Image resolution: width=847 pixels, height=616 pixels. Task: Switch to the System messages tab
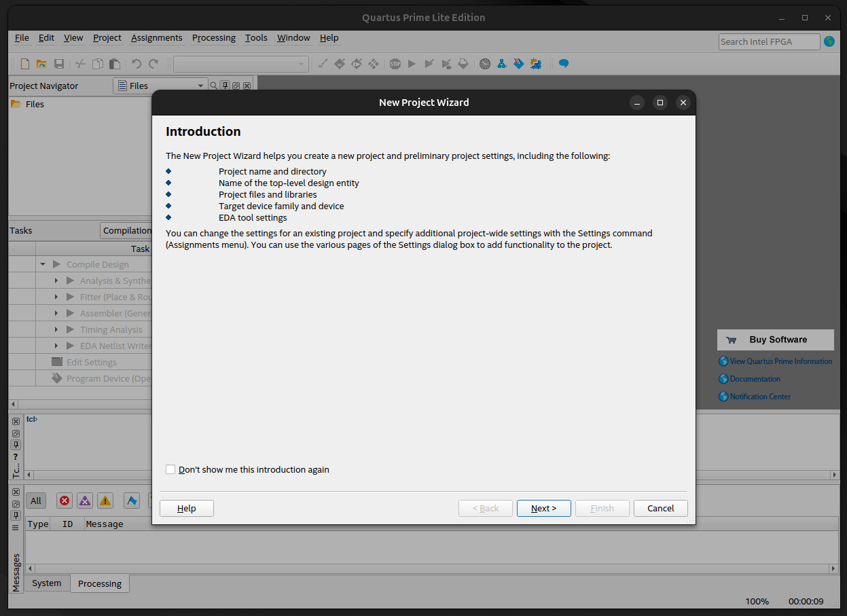47,583
